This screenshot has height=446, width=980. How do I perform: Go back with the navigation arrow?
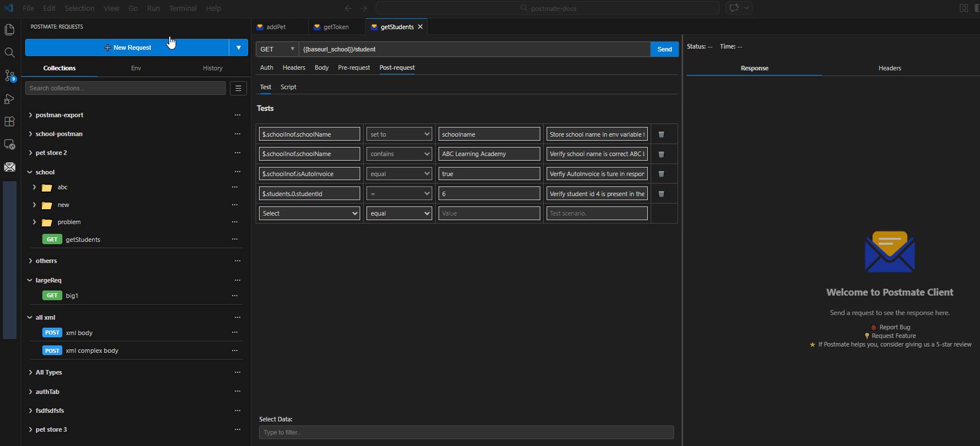348,8
